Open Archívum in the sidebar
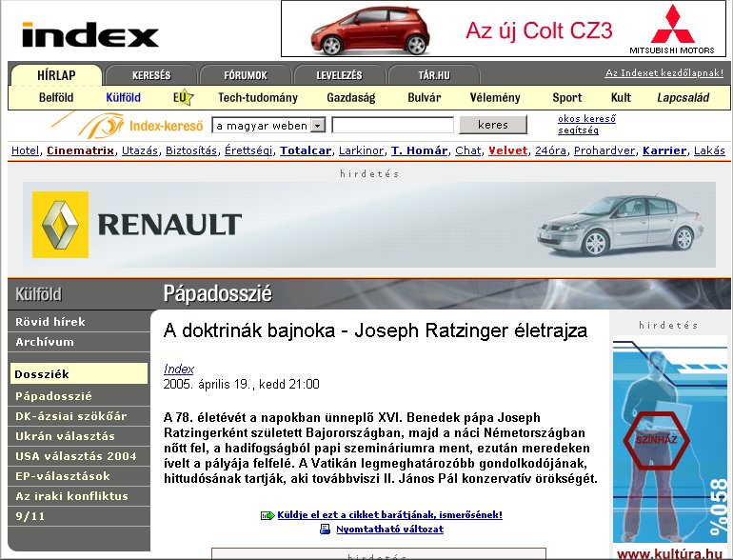The image size is (733, 560). click(78, 342)
